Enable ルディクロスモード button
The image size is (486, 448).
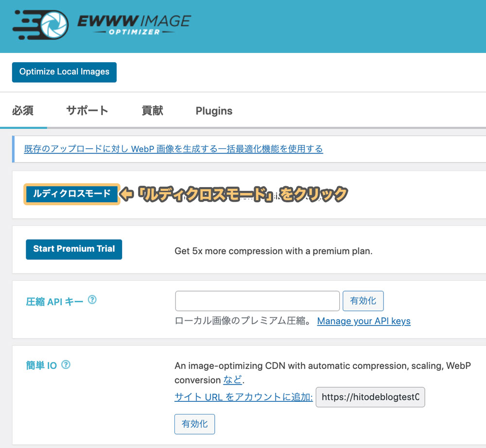pos(72,193)
